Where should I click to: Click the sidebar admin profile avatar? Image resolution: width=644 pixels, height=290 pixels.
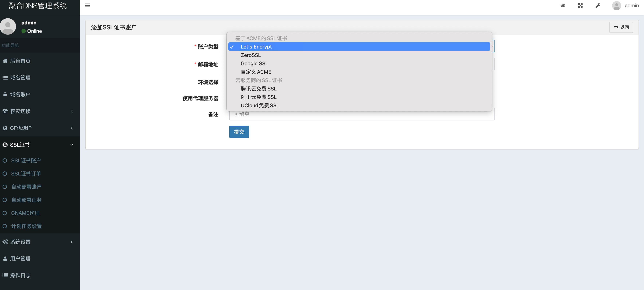click(x=8, y=26)
